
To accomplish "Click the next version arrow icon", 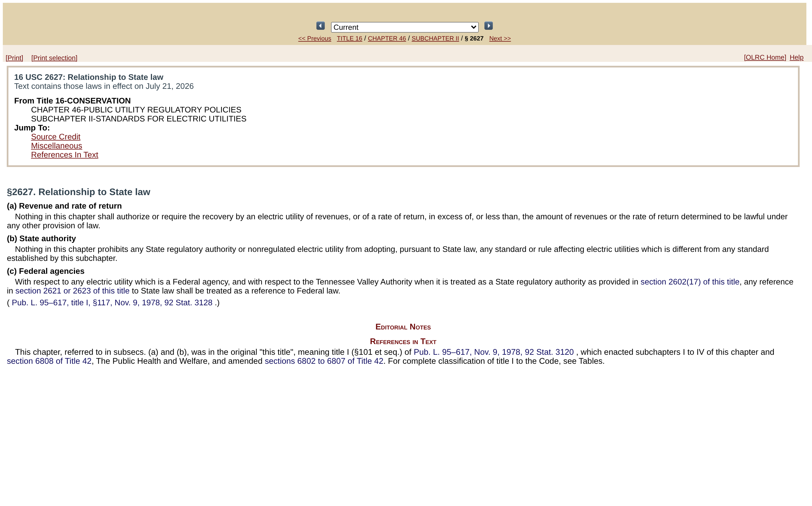I will (x=488, y=26).
